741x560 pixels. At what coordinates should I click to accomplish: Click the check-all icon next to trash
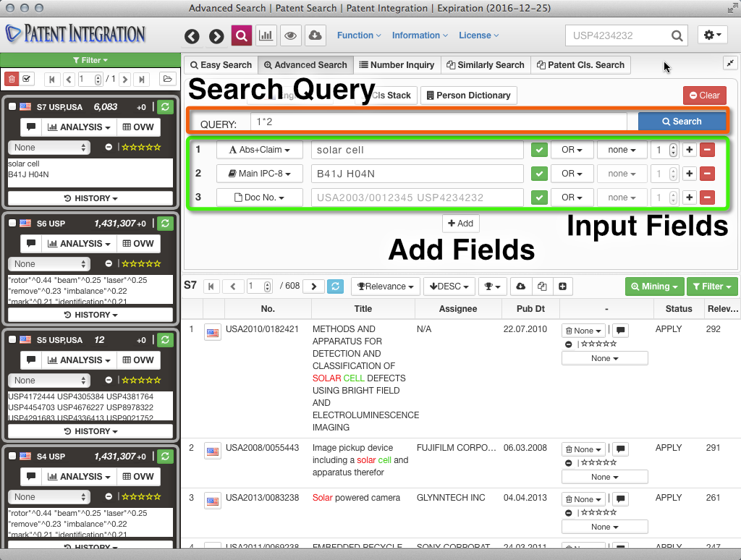point(27,79)
